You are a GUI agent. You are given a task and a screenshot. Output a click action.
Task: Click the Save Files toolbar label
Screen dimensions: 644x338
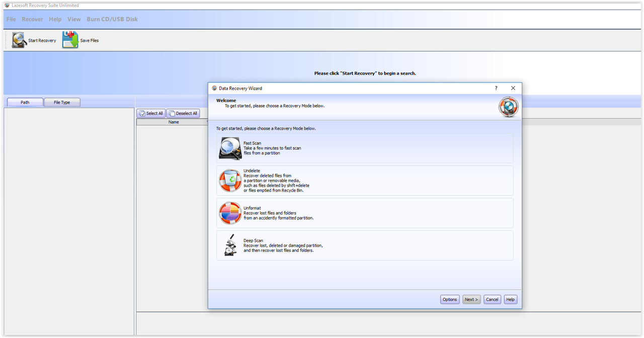point(90,40)
